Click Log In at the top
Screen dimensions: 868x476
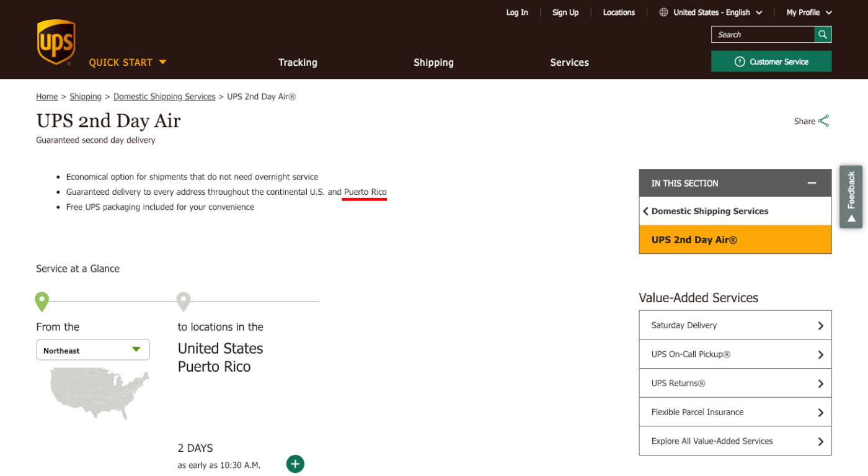pos(517,12)
